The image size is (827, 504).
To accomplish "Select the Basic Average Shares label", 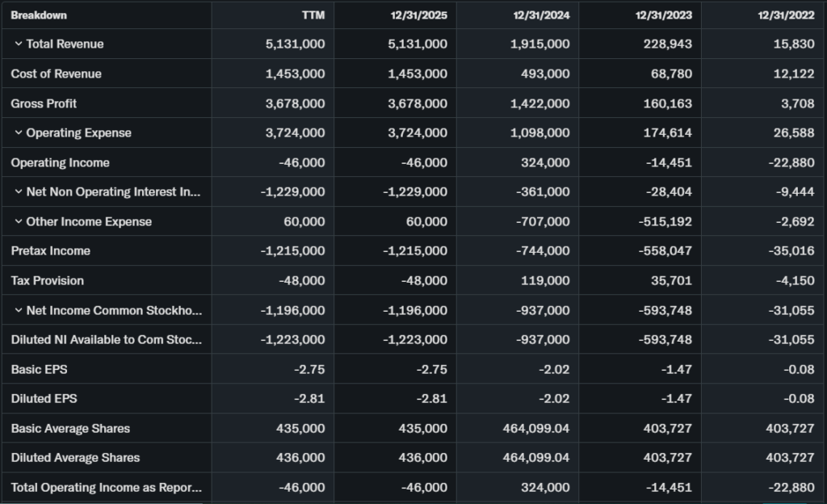I will pos(70,429).
